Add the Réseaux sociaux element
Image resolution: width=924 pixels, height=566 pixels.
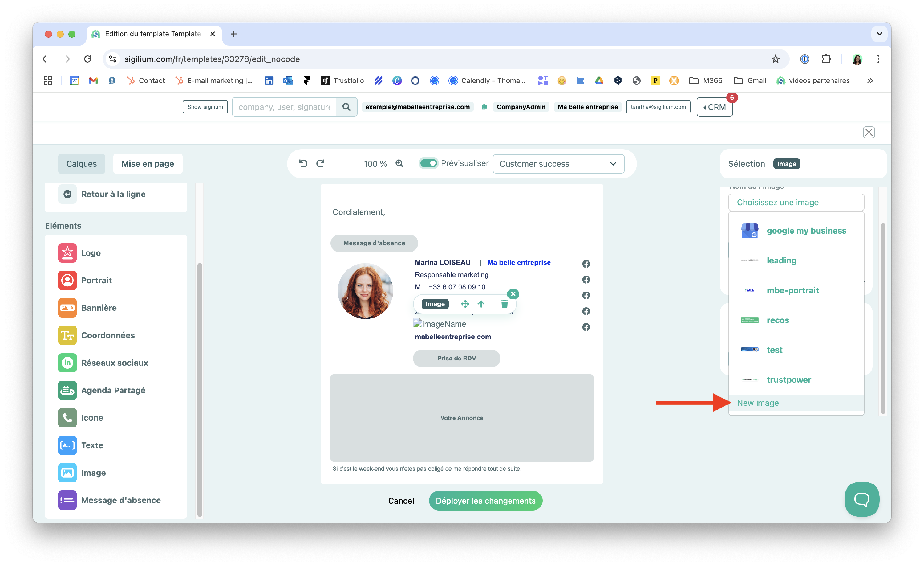(114, 363)
